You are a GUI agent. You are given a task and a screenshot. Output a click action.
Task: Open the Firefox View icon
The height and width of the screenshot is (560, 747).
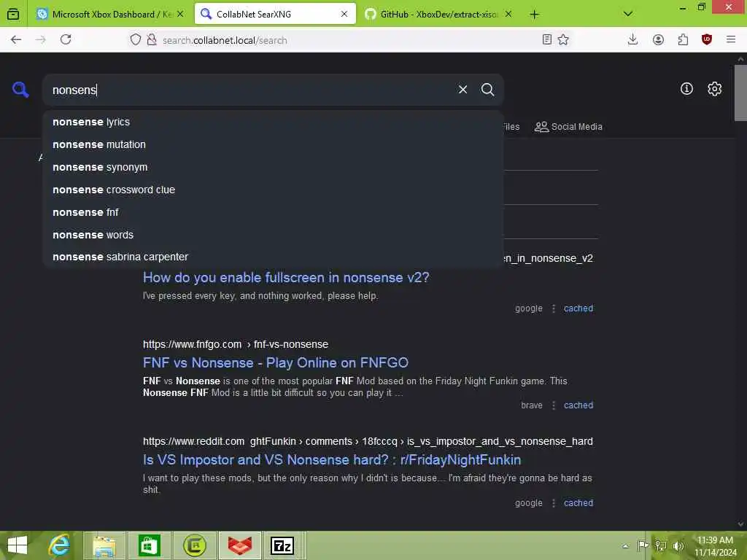point(13,14)
